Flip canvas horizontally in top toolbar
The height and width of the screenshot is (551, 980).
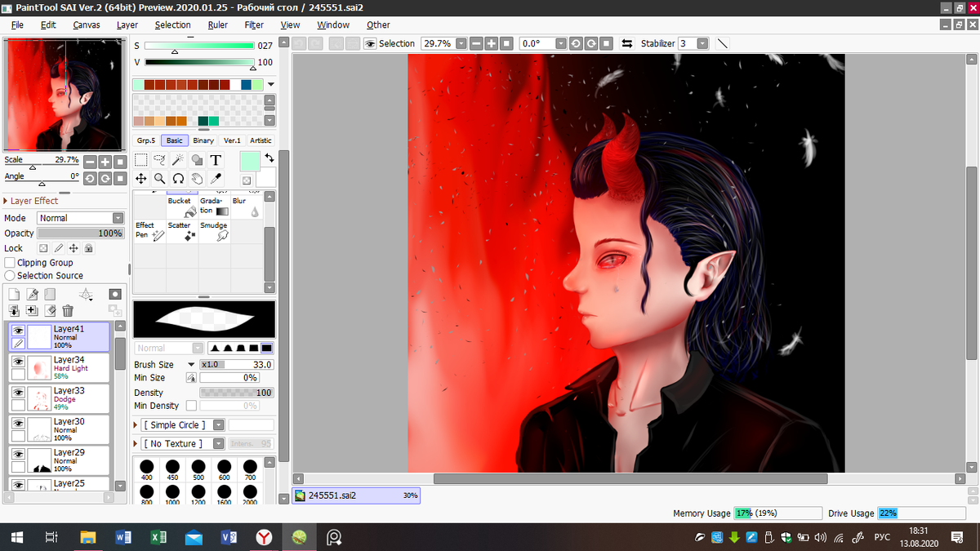click(627, 43)
